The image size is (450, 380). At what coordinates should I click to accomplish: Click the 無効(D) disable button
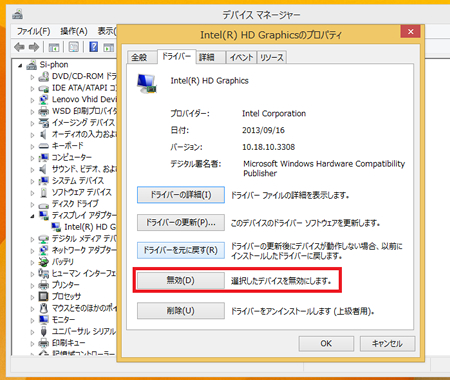(181, 280)
